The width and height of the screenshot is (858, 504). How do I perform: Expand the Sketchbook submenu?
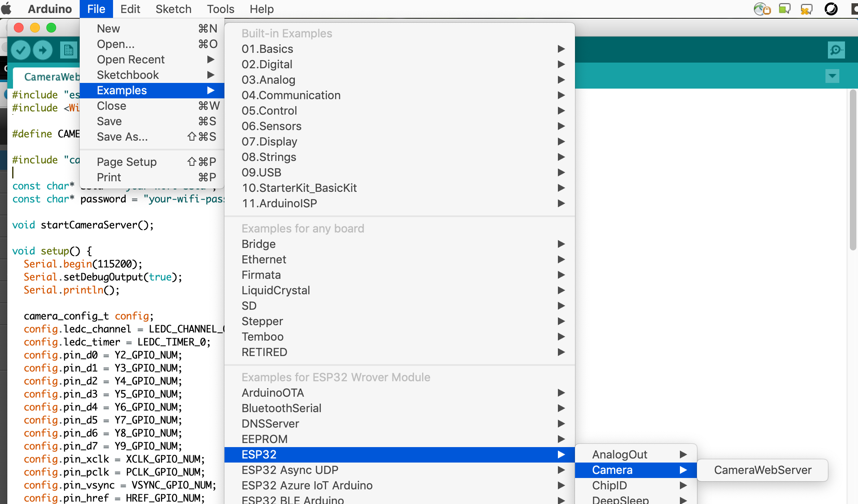pyautogui.click(x=152, y=75)
